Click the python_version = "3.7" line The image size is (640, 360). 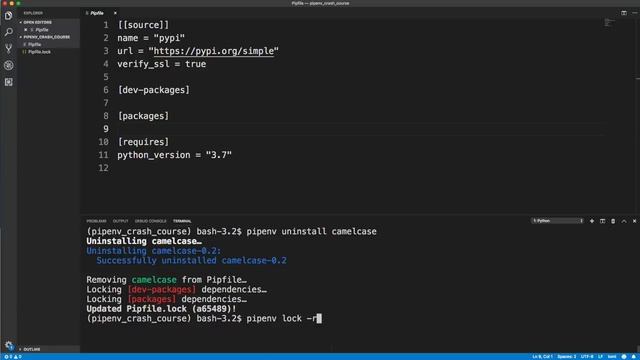174,155
